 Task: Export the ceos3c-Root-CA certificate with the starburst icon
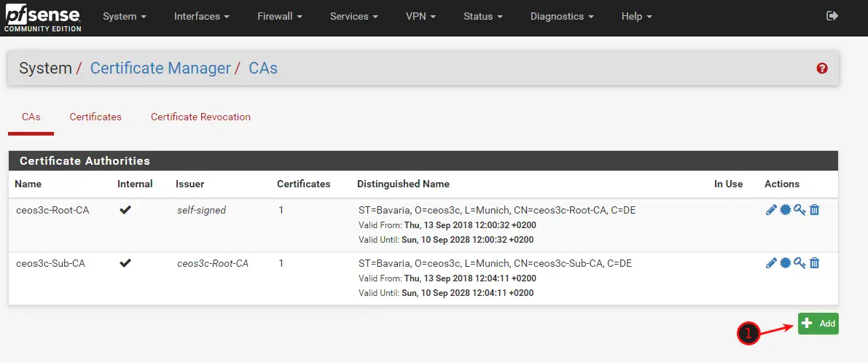pyautogui.click(x=785, y=210)
